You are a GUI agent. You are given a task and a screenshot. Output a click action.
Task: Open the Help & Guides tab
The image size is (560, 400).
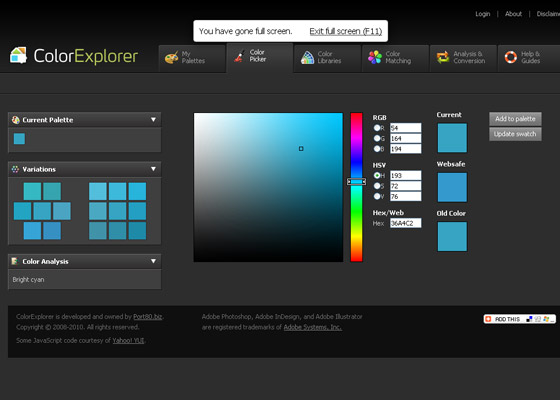tap(529, 58)
